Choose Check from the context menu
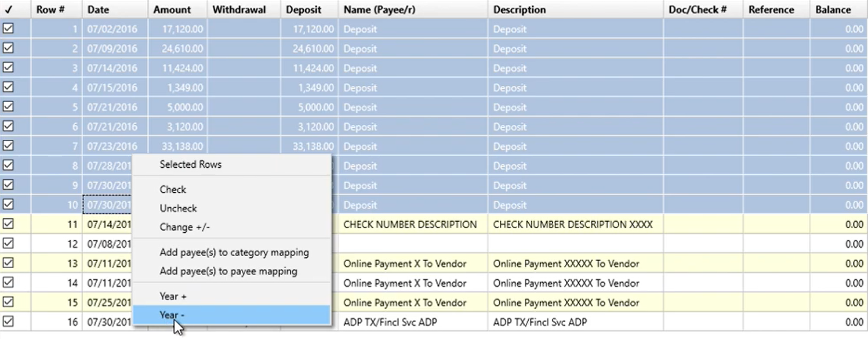This screenshot has width=868, height=339. (232, 189)
